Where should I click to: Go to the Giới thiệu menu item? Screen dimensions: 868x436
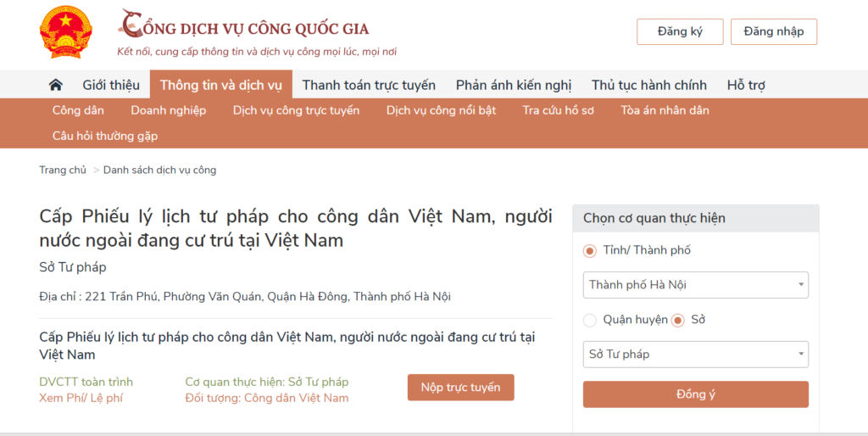[111, 85]
